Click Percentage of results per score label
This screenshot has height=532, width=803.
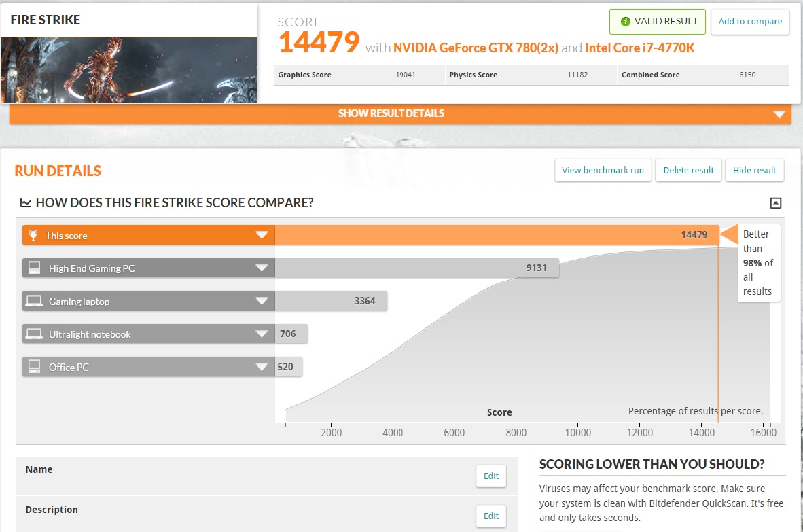696,411
